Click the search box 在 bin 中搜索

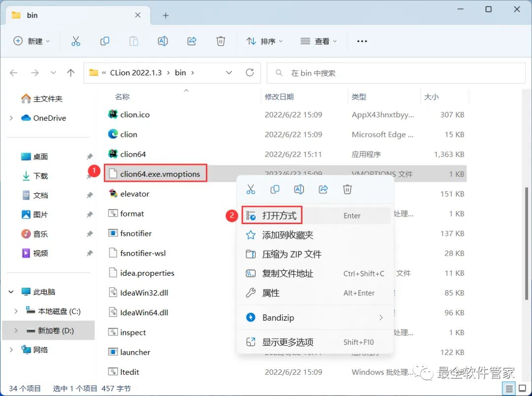point(396,73)
